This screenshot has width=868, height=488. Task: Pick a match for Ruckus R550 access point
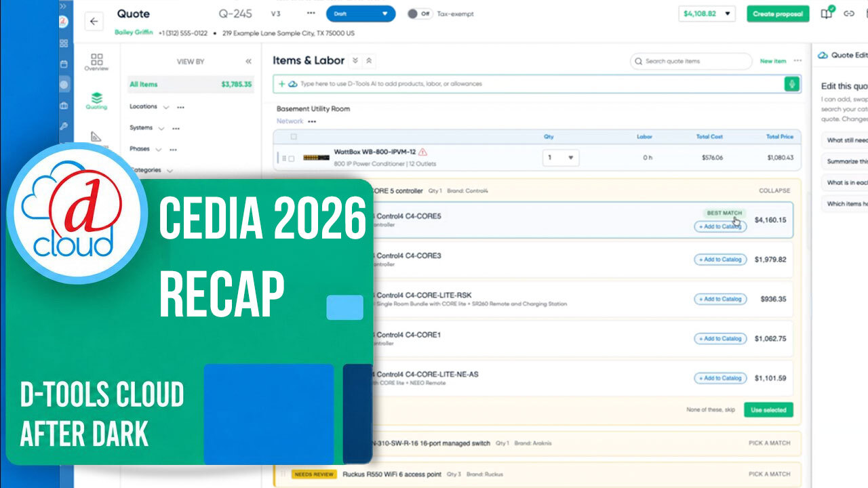(x=769, y=474)
